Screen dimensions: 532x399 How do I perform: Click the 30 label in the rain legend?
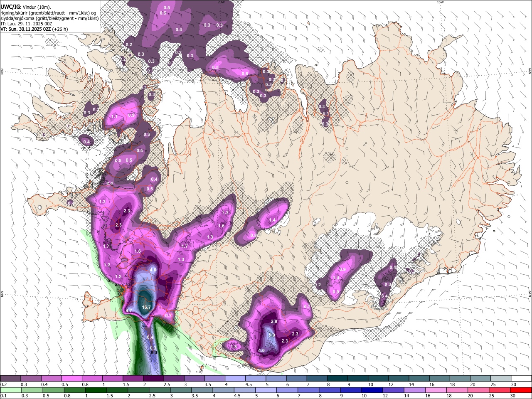513,396
